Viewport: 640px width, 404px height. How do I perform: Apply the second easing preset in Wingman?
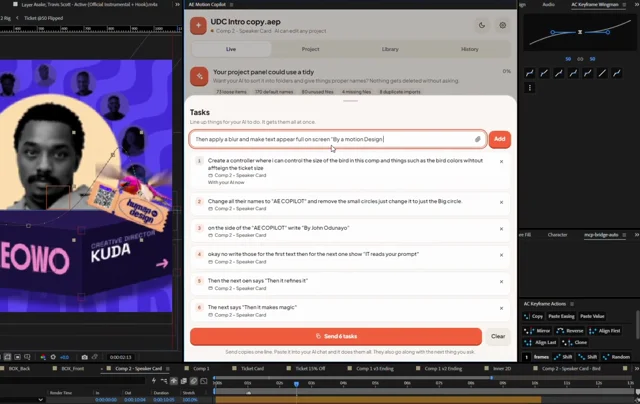point(544,73)
